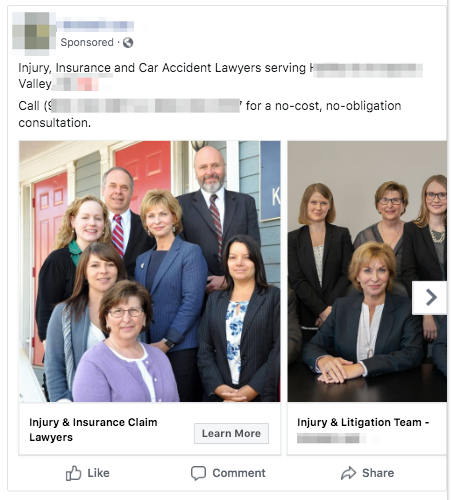Open the blurred advertiser page name
Screen dimensions: 451x500
click(95, 25)
